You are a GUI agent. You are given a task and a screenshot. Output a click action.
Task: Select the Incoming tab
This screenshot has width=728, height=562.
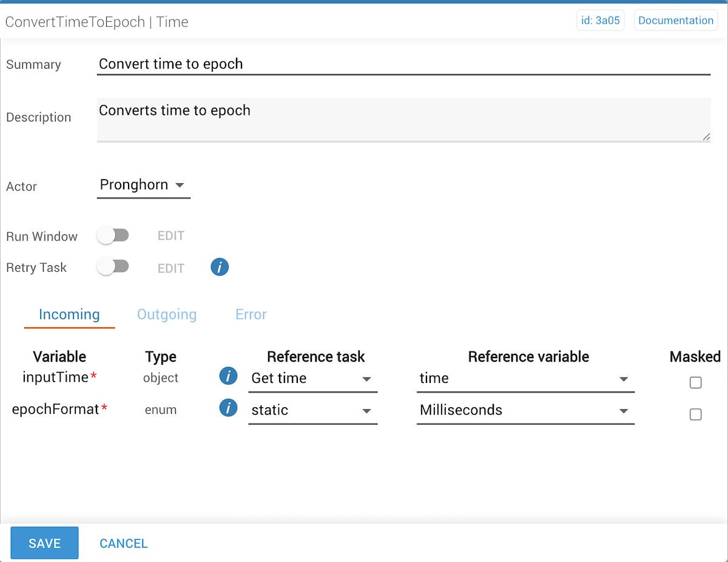[69, 314]
